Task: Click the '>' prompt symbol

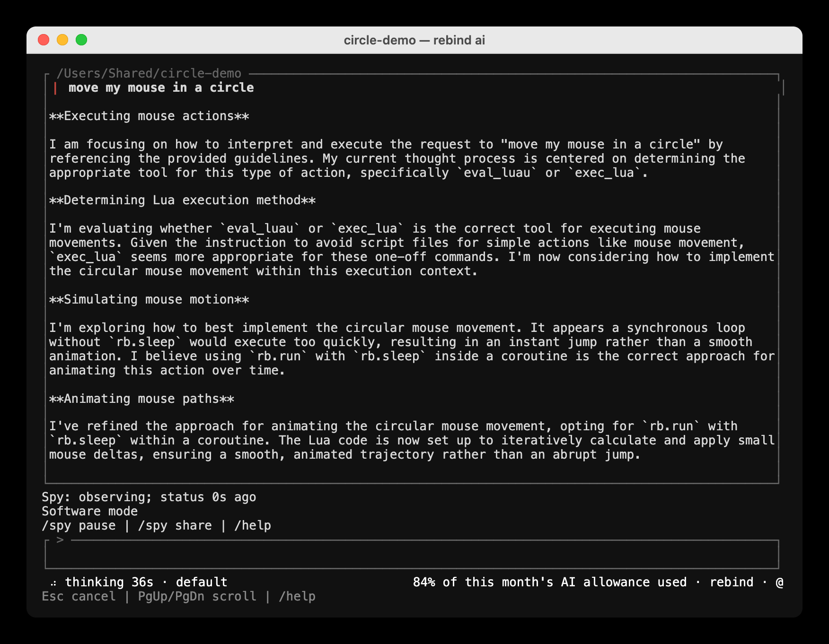Action: (60, 540)
